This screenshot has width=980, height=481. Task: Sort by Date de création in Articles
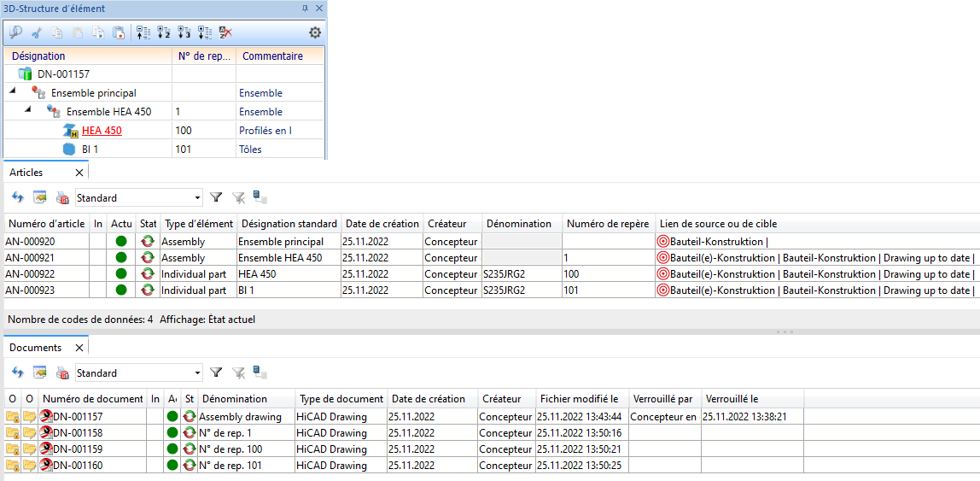[380, 223]
